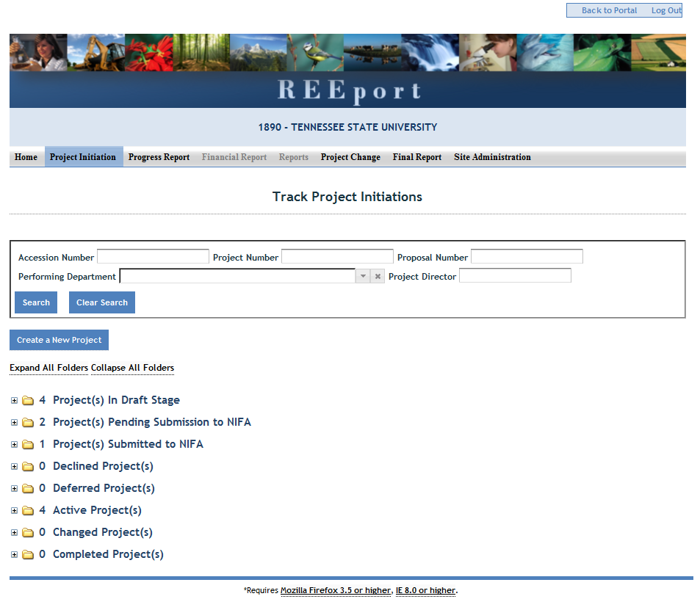Select Project(s) Submitted to NIFA label
Screen dimensions: 700x599
[x=128, y=445]
